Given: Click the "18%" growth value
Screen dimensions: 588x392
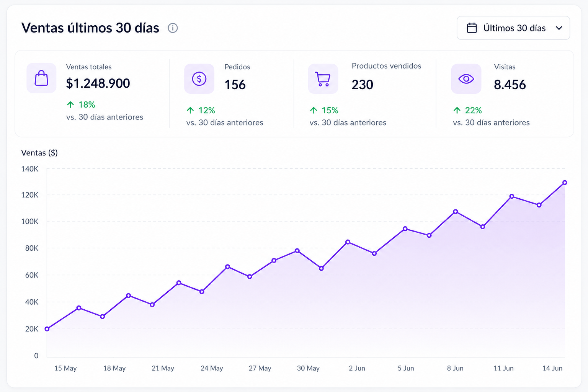Looking at the screenshot, I should [87, 105].
